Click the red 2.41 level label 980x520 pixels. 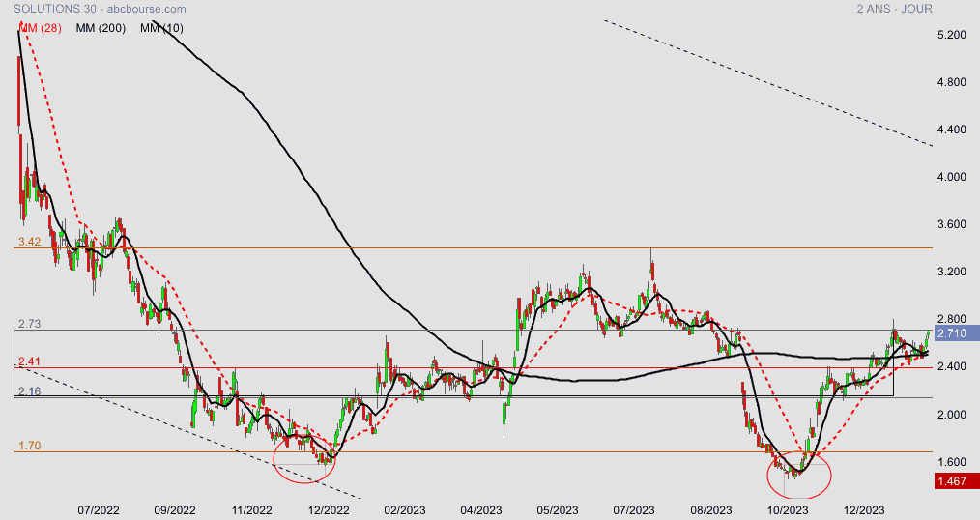tap(29, 361)
